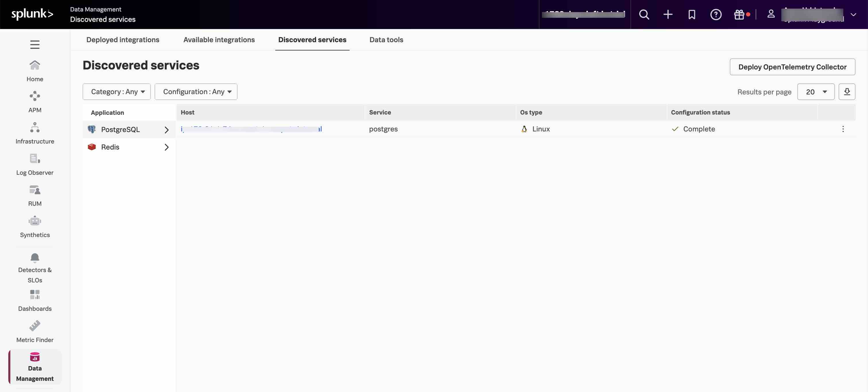Viewport: 868px width, 392px height.
Task: Click the 'postgres' service cell
Action: point(383,129)
